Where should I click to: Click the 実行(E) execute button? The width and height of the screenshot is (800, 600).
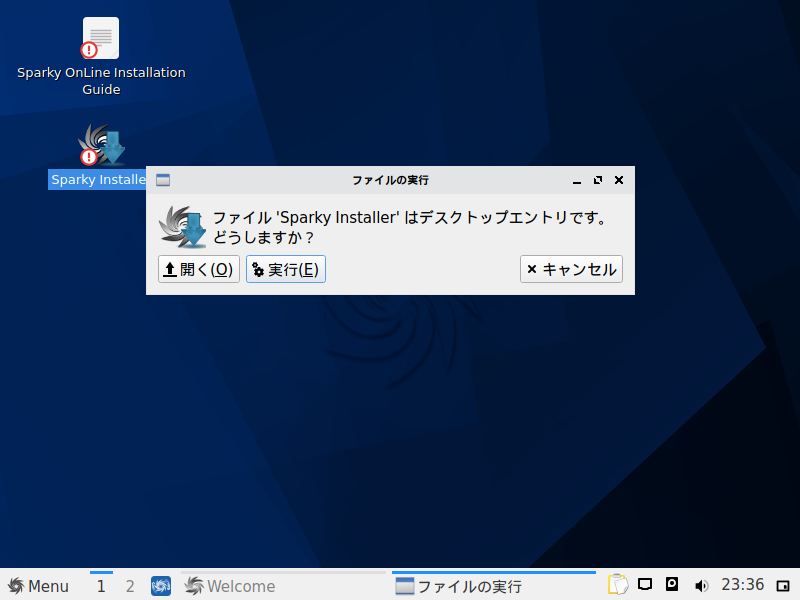pos(286,269)
